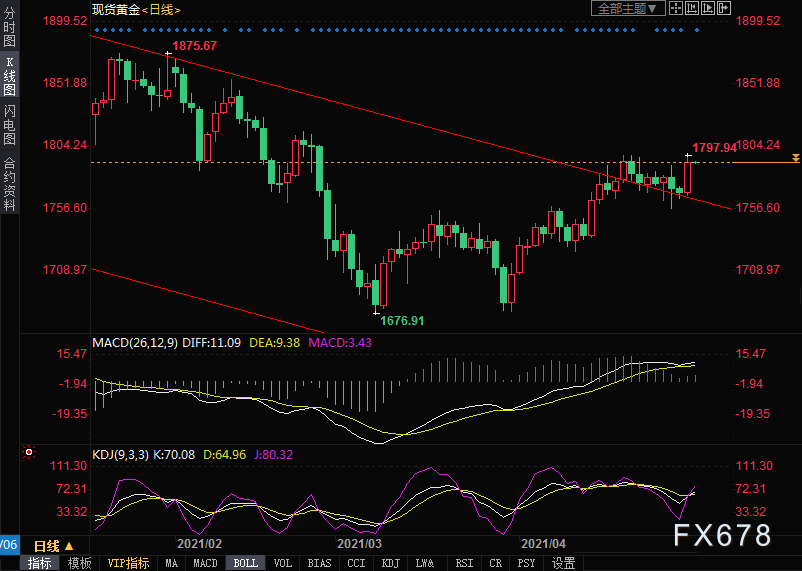802x571 pixels.
Task: Click the 1875.67 high price label
Action: (194, 46)
